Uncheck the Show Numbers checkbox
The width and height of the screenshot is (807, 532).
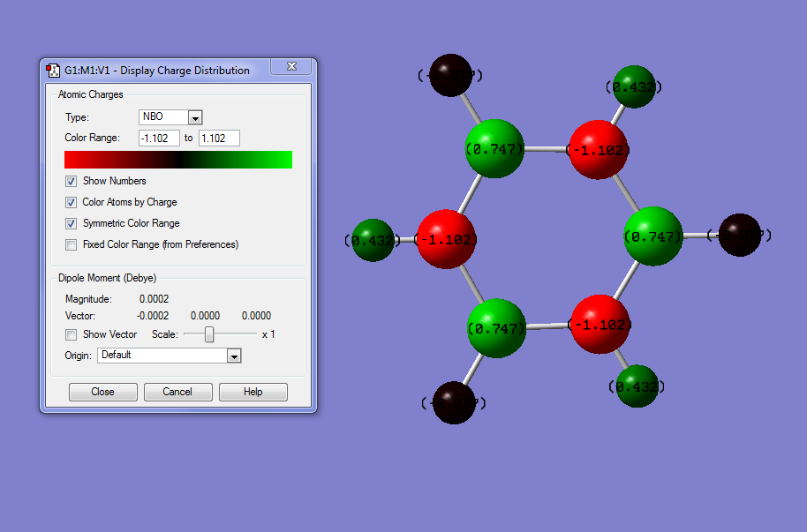[x=71, y=181]
